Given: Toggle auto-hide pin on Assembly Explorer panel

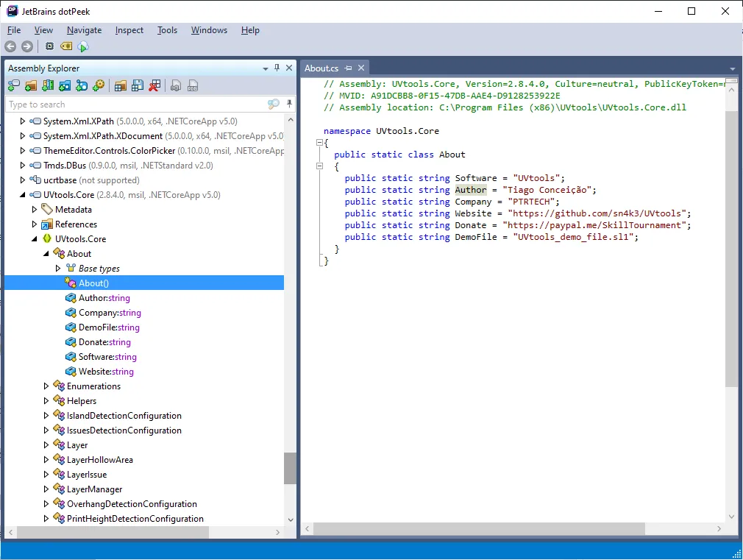Looking at the screenshot, I should 277,68.
